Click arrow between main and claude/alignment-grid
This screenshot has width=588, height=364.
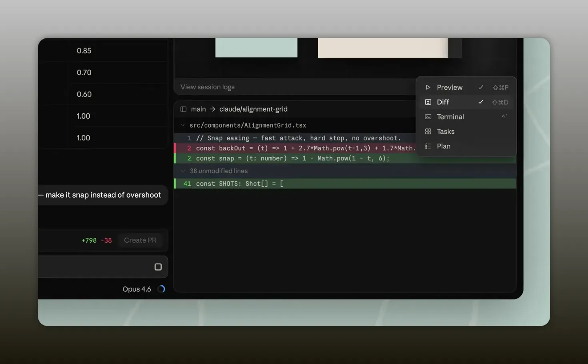click(212, 109)
